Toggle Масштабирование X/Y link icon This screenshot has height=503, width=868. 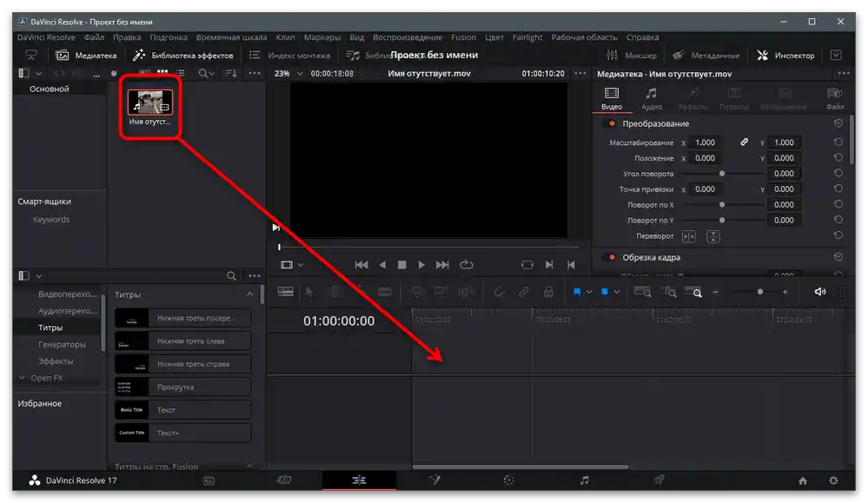tap(745, 142)
